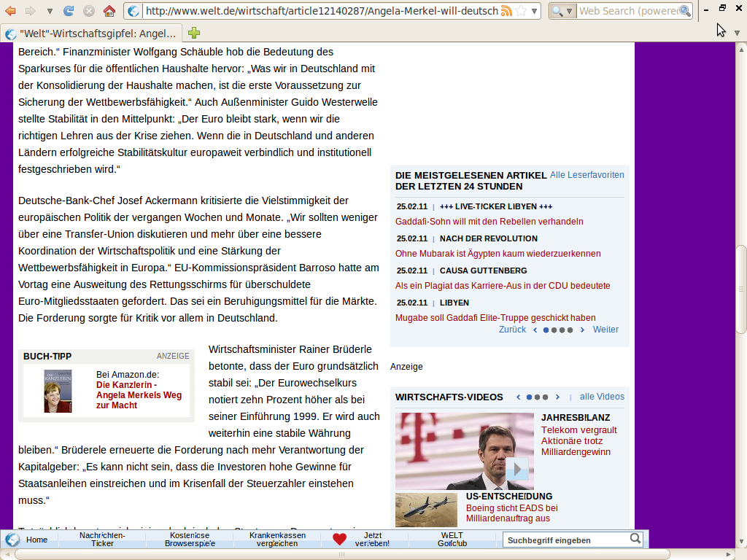Open Alle Leserfavoriten link
Screen dimensions: 747x560
(587, 175)
